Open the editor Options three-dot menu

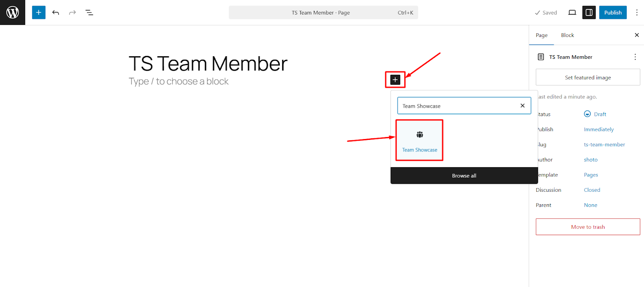637,12
